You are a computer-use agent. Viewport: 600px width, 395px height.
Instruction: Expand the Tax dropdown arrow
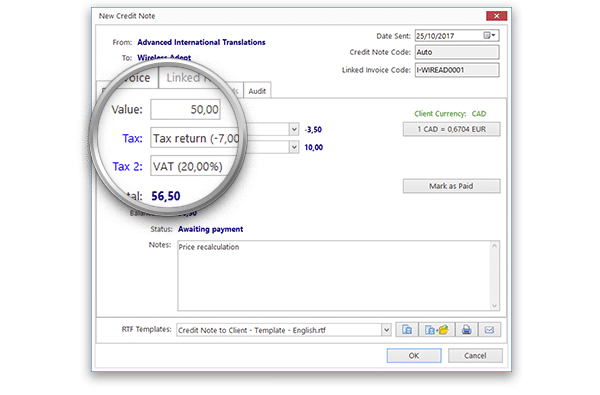294,129
